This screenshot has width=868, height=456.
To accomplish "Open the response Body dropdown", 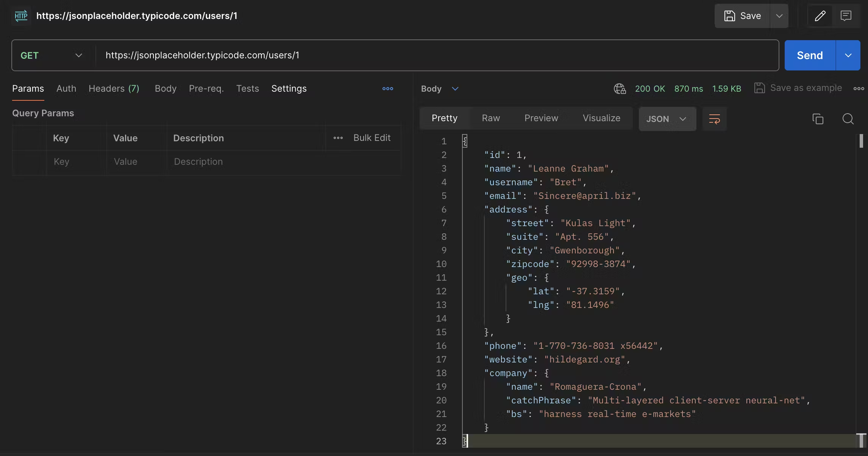I will pyautogui.click(x=440, y=89).
